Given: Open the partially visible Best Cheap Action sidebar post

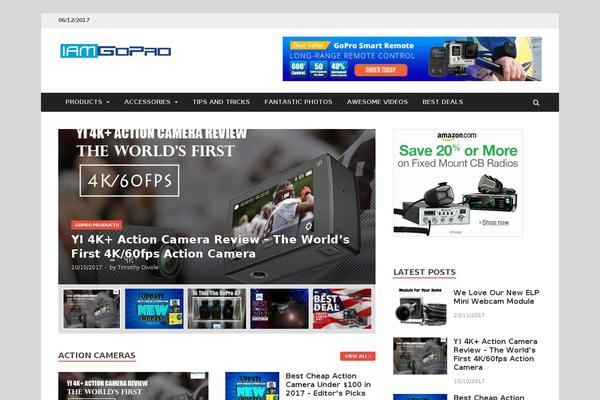Looking at the screenshot, I should [489, 397].
